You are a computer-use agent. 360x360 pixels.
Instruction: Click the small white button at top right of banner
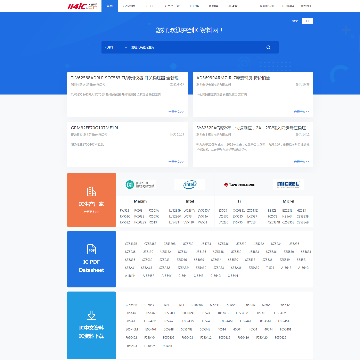point(307,21)
